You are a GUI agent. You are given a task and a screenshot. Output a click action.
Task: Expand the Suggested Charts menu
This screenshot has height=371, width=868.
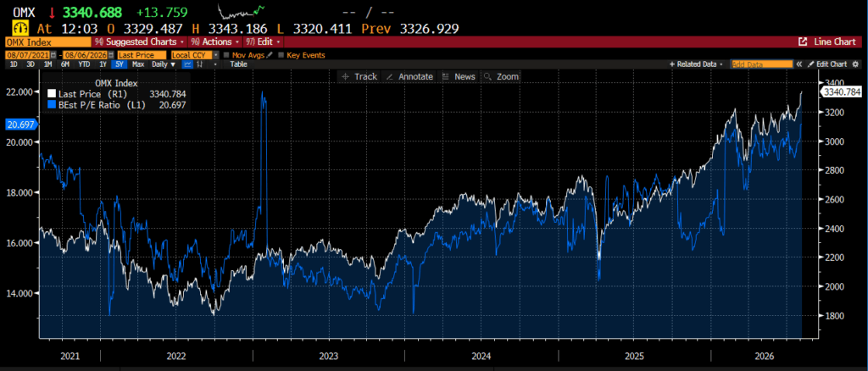tap(139, 42)
